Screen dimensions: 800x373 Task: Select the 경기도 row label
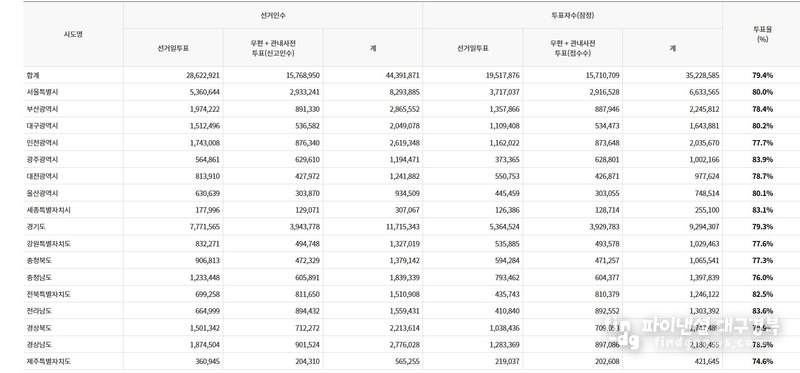coord(36,227)
